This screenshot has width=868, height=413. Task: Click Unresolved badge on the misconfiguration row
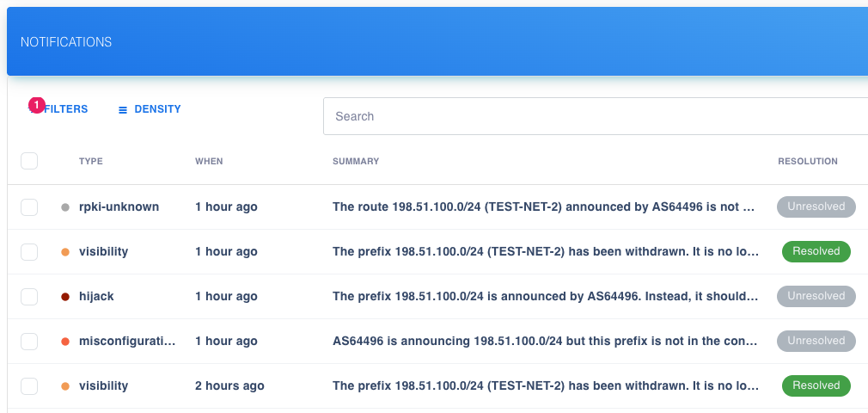(816, 341)
